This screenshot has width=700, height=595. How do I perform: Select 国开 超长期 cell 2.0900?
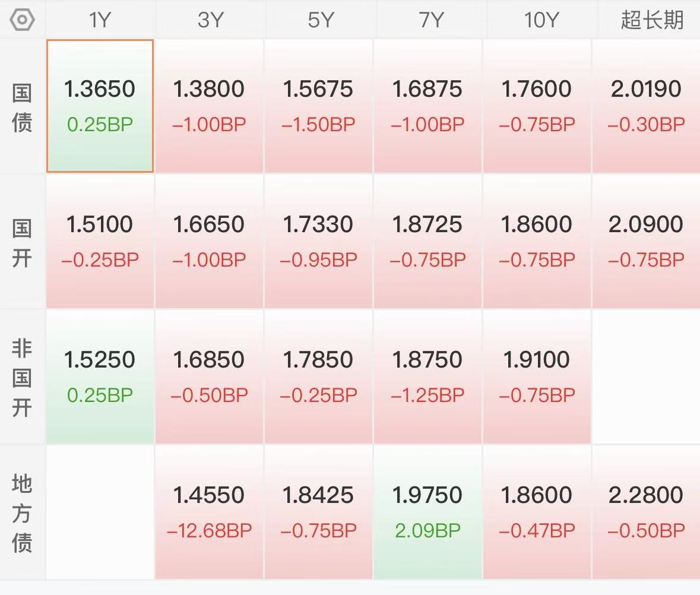(646, 241)
